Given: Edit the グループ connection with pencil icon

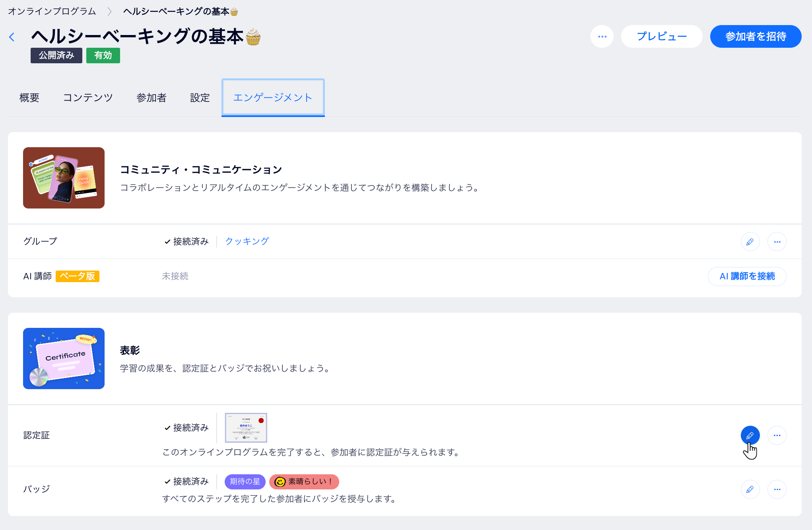Looking at the screenshot, I should click(750, 242).
